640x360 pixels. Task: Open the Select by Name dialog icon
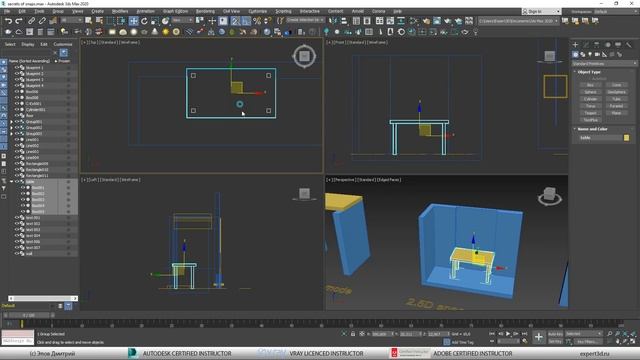pos(99,21)
